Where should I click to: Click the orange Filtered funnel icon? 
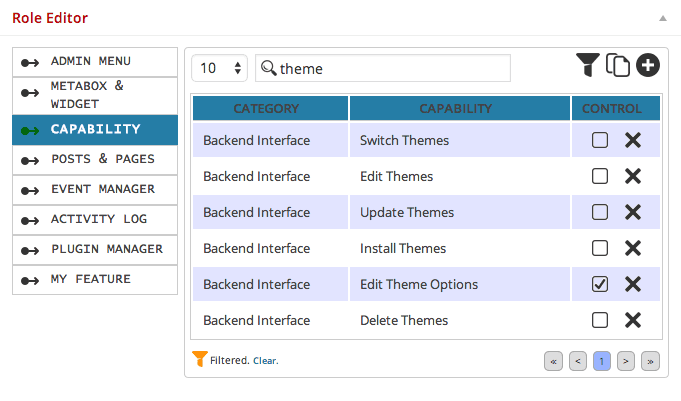point(199,359)
